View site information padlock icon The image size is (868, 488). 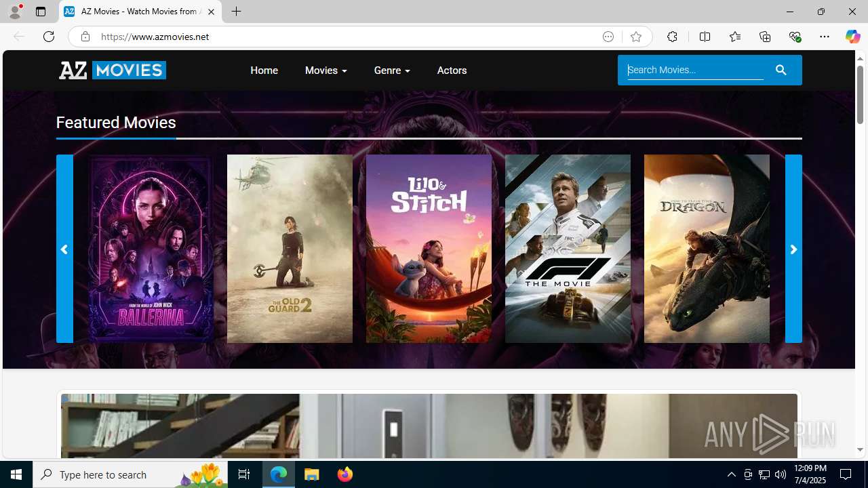tap(85, 37)
